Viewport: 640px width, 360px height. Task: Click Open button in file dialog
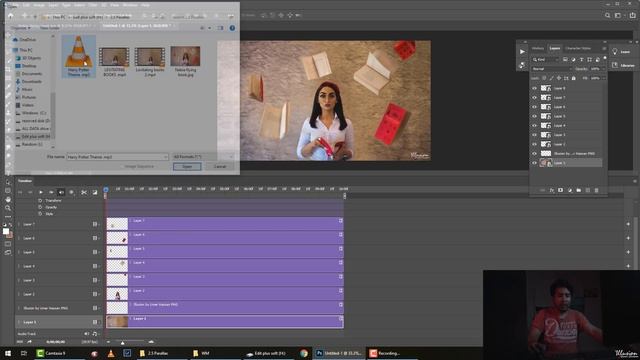[x=187, y=167]
